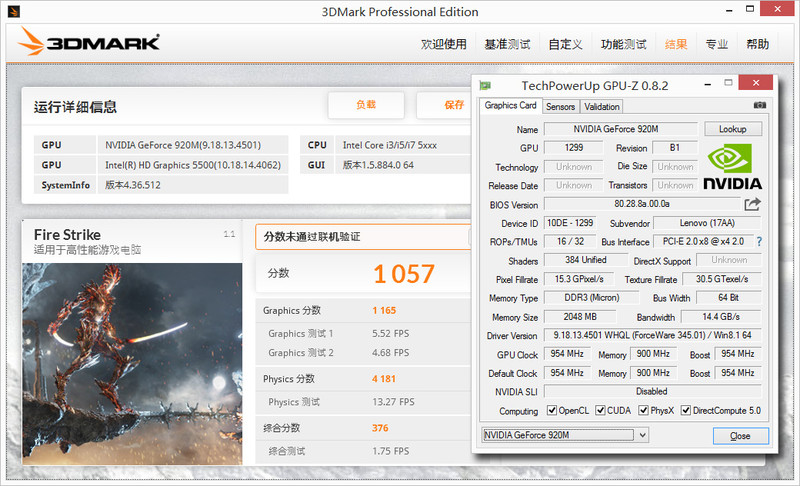Viewport: 800px width, 486px height.
Task: Click the Pixel Fillrate value 15.3 GPixel/s
Action: point(580,279)
